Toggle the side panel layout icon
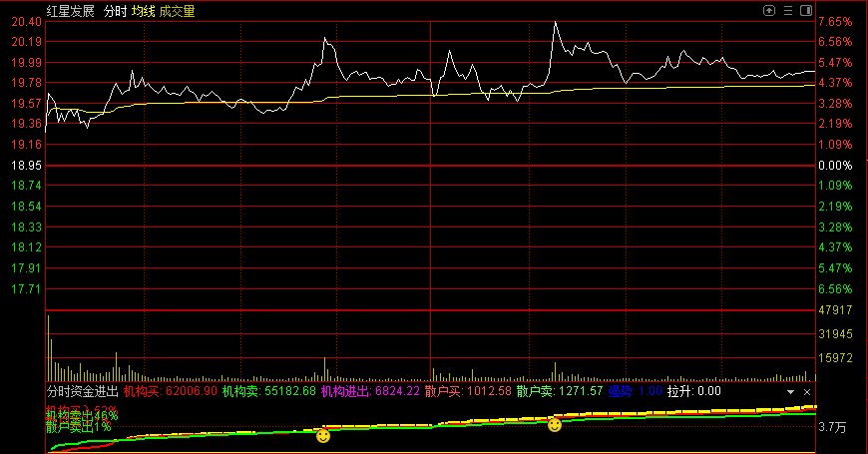The width and height of the screenshot is (868, 454). tap(805, 11)
